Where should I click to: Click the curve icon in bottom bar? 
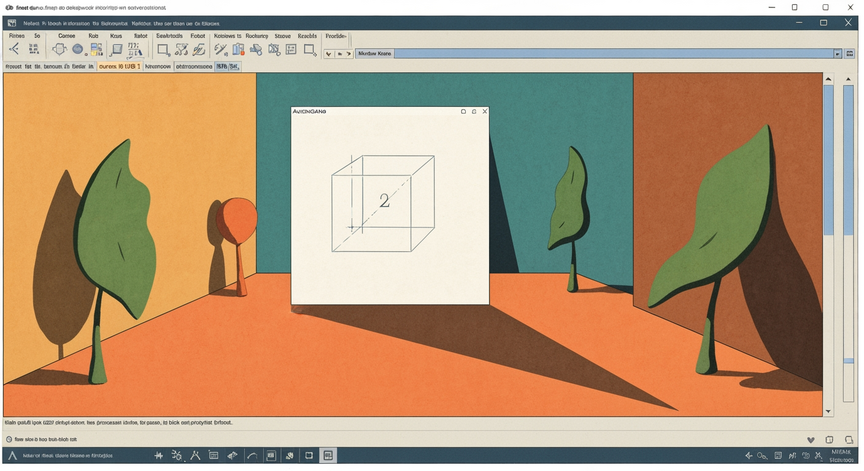pos(252,456)
